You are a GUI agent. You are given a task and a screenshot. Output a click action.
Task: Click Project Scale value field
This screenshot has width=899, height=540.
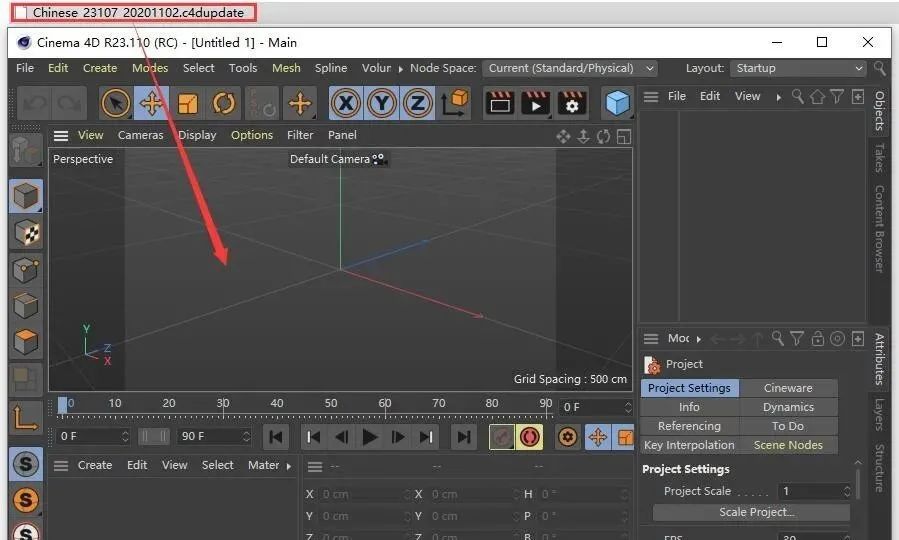814,491
